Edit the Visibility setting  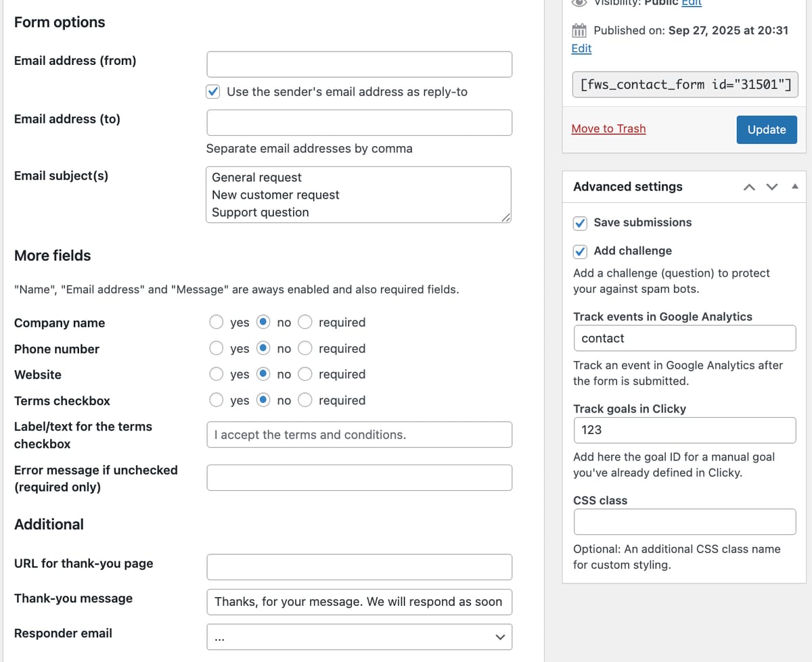(x=692, y=3)
